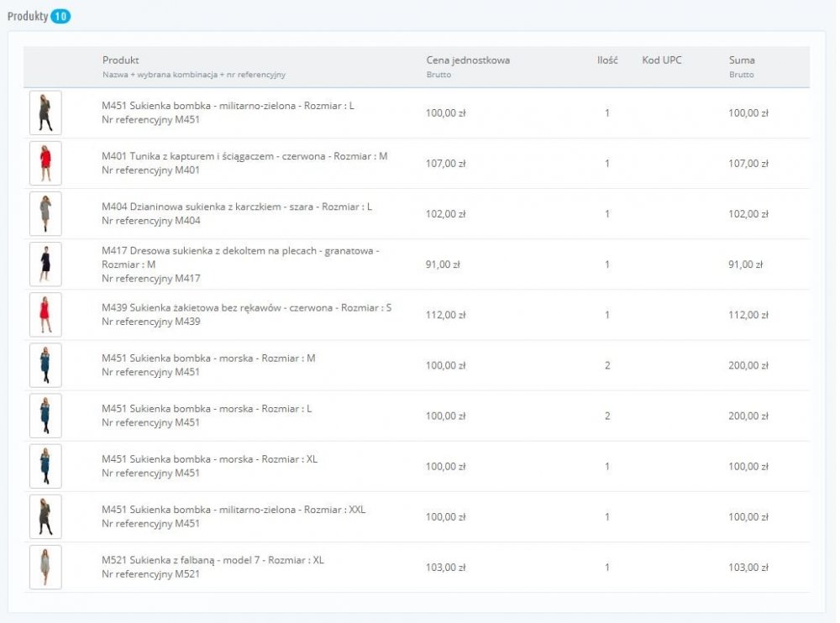Open M401 Tunika z kapturem product name
Screen dimensions: 840x623
point(244,156)
